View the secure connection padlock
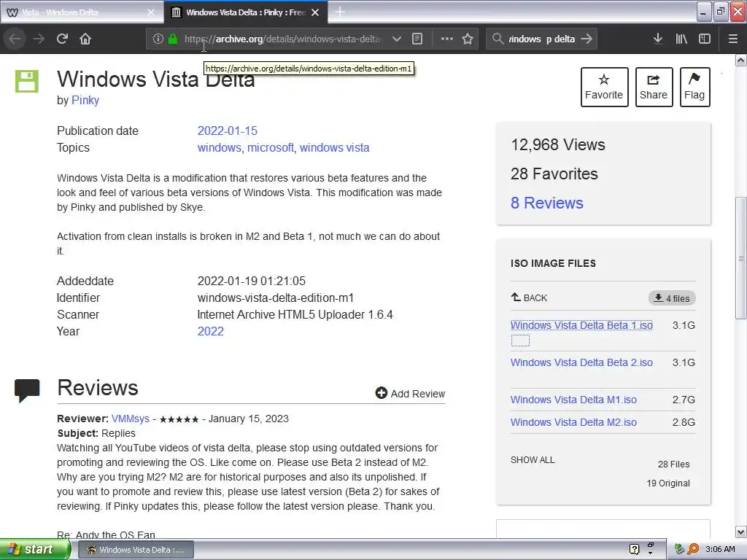Image resolution: width=747 pixels, height=560 pixels. (x=173, y=39)
